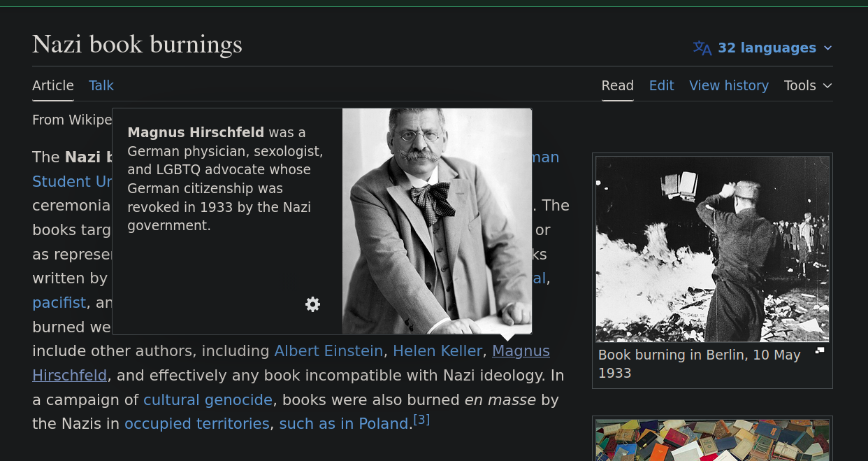This screenshot has height=461, width=868.
Task: Open the cultural genocide link
Action: 208,399
